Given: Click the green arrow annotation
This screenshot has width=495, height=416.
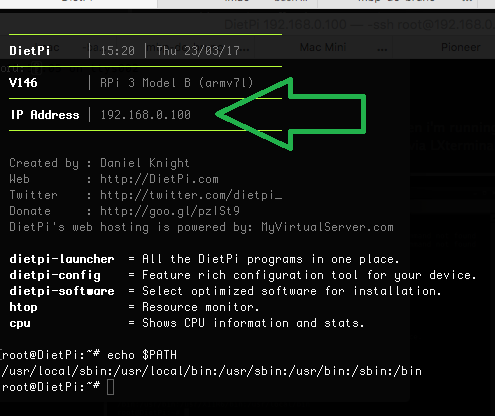Looking at the screenshot, I should (291, 114).
